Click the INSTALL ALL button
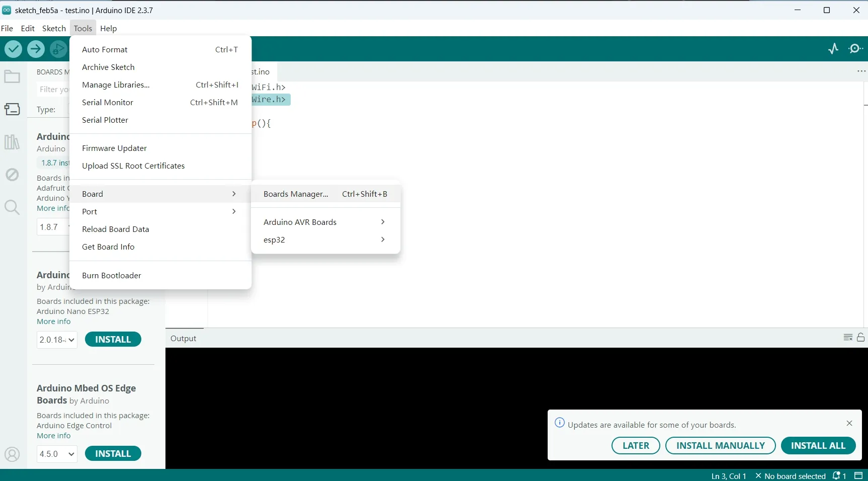This screenshot has width=868, height=481. tap(818, 445)
